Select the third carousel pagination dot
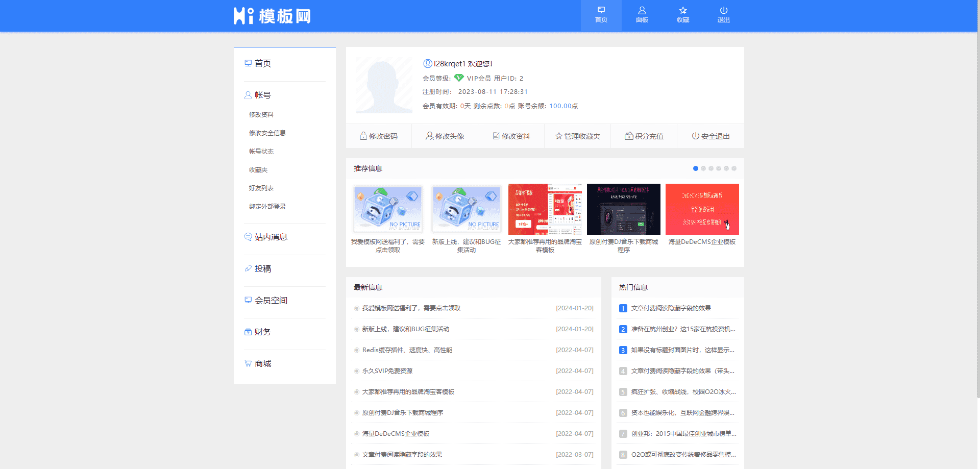Image resolution: width=980 pixels, height=469 pixels. (x=711, y=168)
